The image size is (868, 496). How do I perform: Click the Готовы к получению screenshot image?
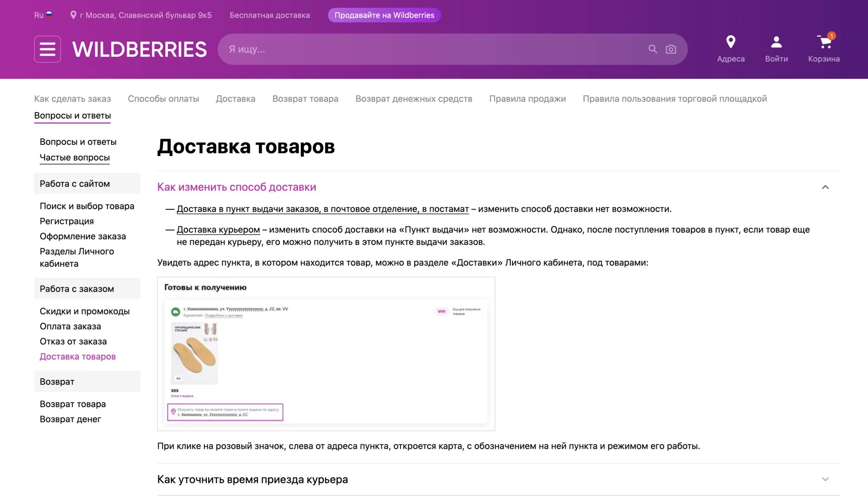click(326, 354)
